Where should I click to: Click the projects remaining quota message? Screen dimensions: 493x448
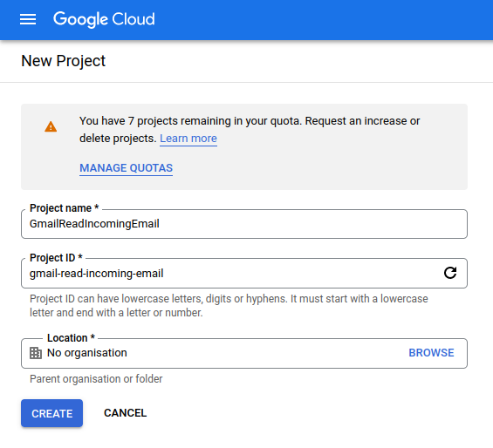coord(250,130)
